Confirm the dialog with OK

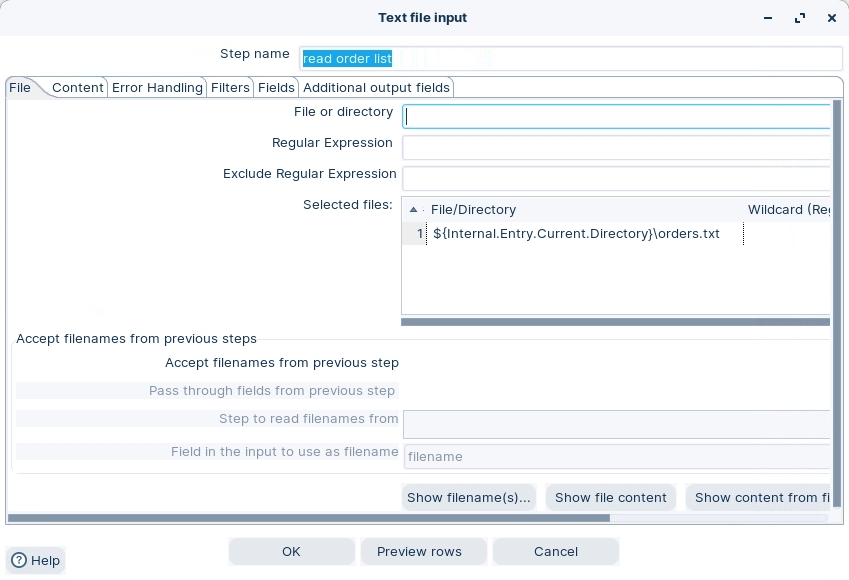tap(291, 552)
